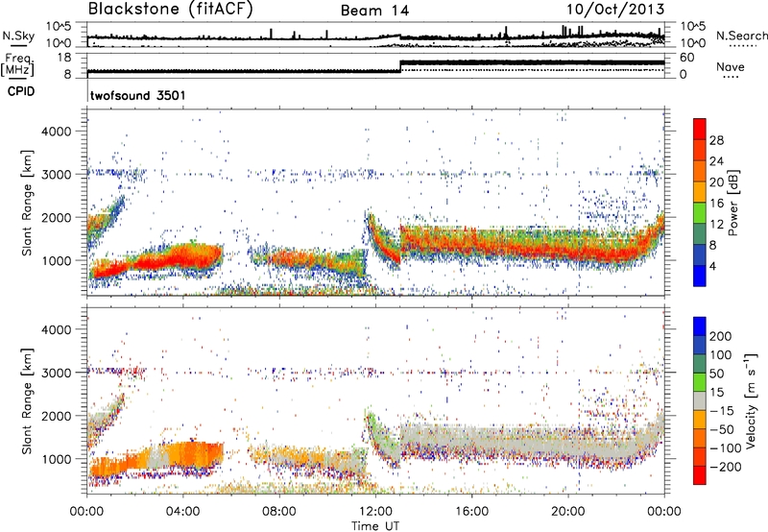Select the Velocity [m s-1] colorbar title

point(750,400)
